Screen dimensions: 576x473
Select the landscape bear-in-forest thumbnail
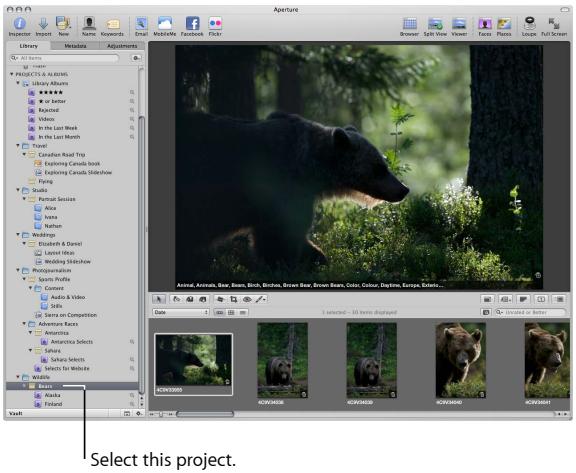pos(194,360)
